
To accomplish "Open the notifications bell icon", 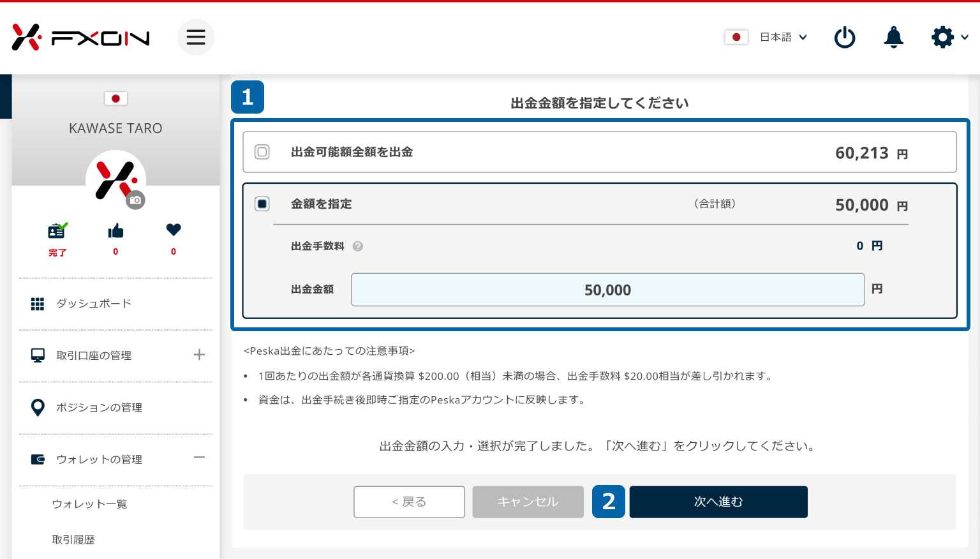I will (x=893, y=38).
